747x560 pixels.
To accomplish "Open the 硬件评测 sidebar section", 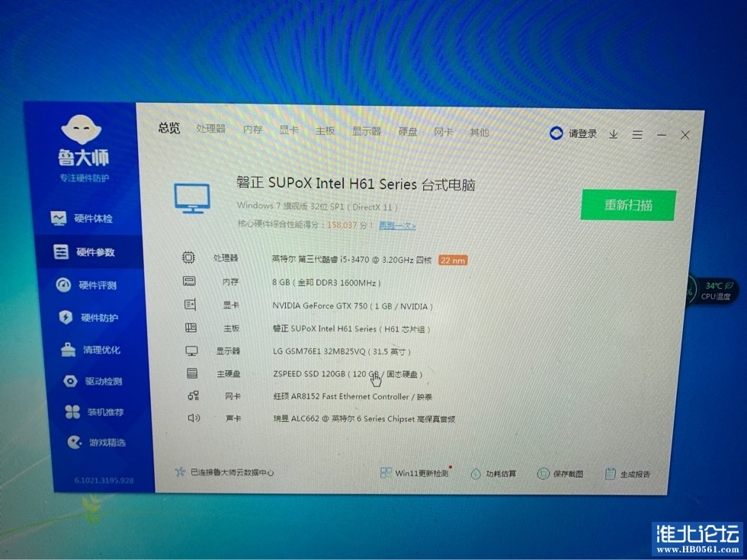I will (x=86, y=285).
